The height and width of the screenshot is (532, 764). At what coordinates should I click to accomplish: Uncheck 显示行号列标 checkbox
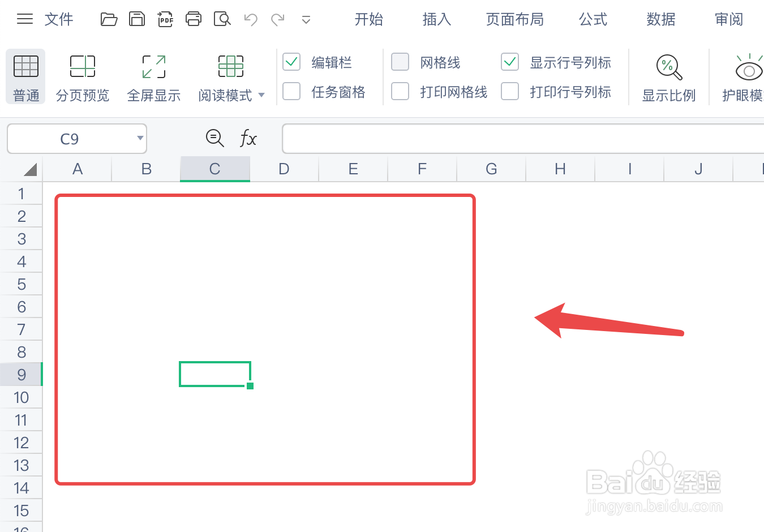coord(510,62)
